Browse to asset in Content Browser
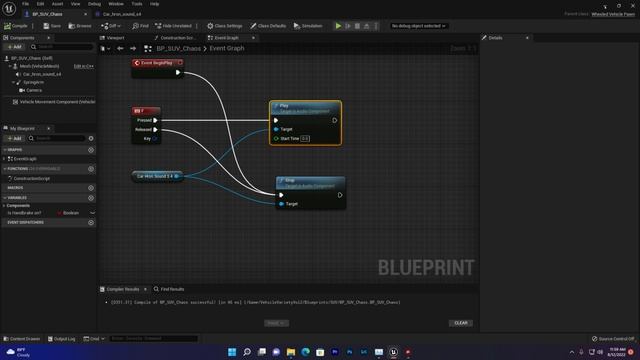 [80, 26]
